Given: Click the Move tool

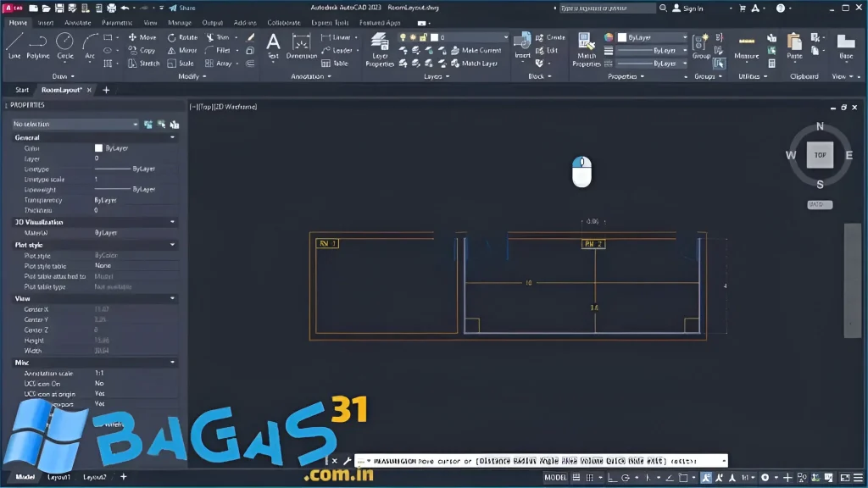Looking at the screenshot, I should tap(142, 37).
